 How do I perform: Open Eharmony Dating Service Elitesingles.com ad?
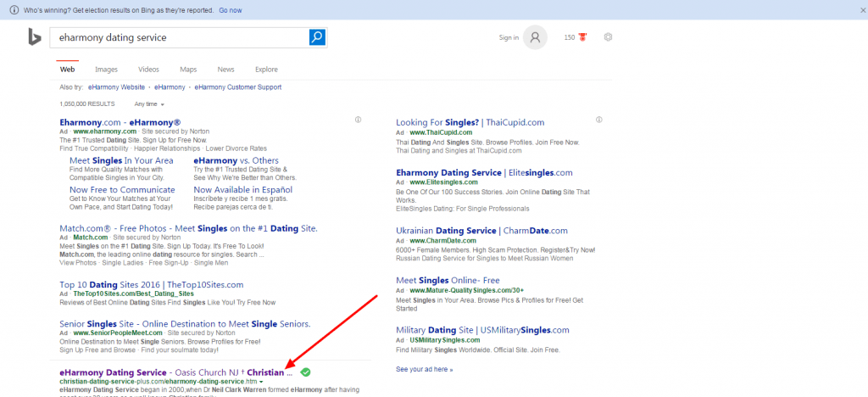484,173
